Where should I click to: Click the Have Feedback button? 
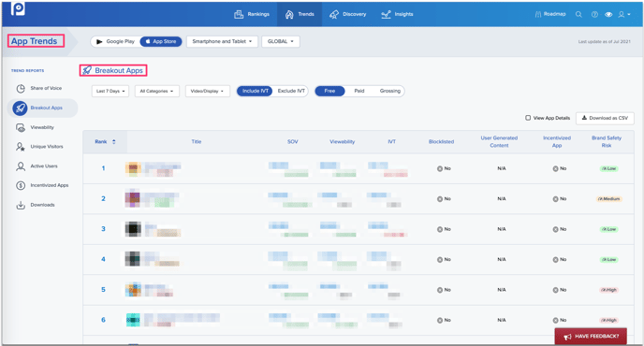pyautogui.click(x=591, y=336)
